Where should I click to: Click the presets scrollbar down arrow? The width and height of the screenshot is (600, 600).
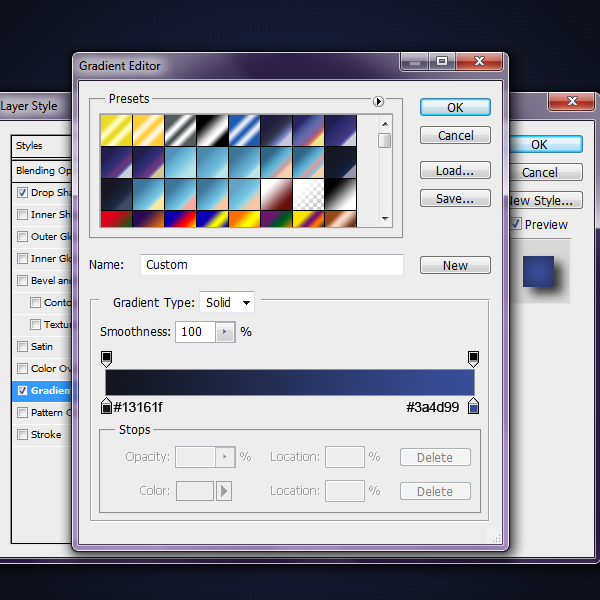tap(385, 219)
